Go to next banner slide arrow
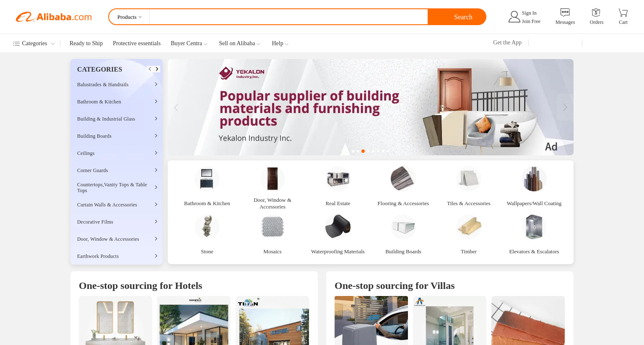This screenshot has height=345, width=644. [x=565, y=107]
